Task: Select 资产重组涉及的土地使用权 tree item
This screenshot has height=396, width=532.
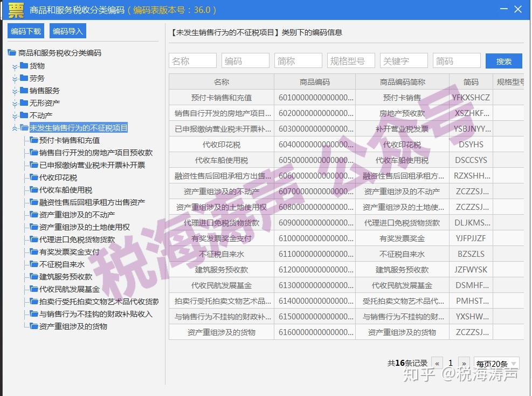Action: (x=85, y=227)
